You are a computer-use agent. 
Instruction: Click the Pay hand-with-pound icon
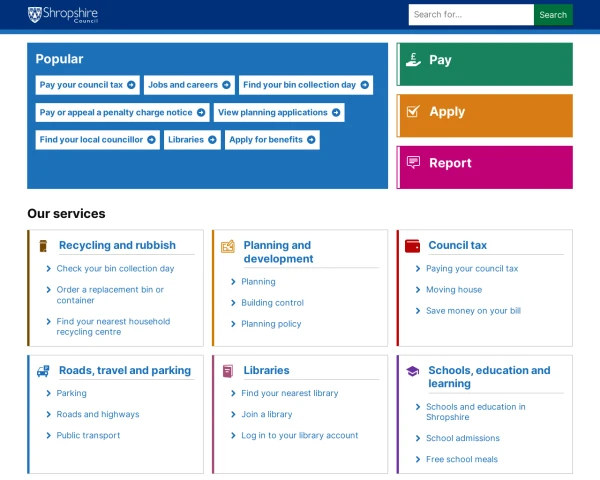(413, 60)
